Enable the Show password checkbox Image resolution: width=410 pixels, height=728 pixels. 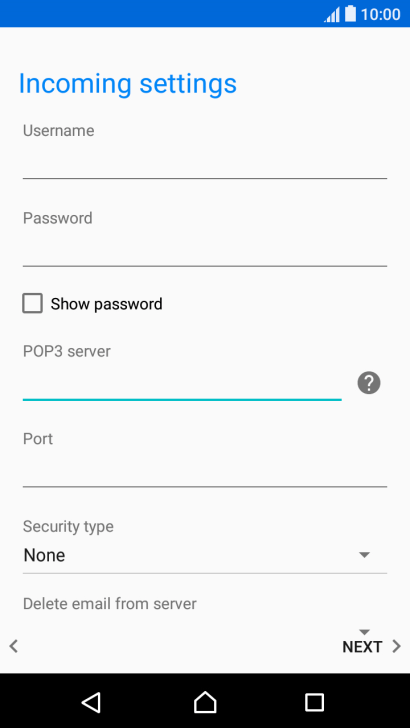[x=33, y=304]
